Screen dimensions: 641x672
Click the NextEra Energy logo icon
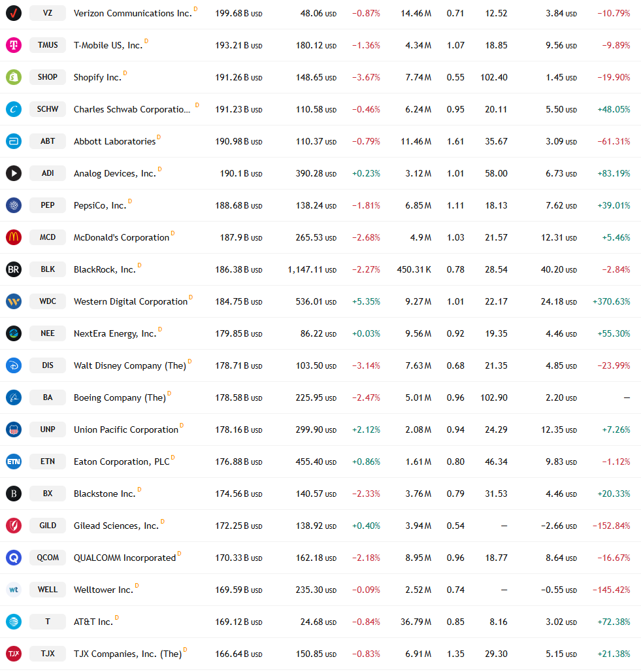14,333
